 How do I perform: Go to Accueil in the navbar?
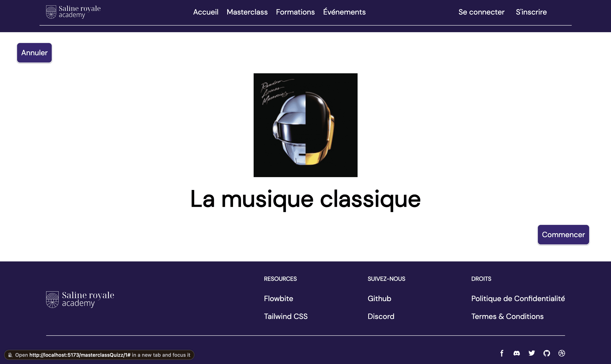point(206,12)
